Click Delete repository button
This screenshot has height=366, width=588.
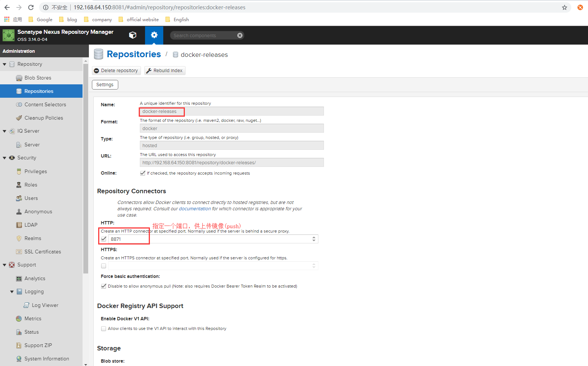coord(116,71)
